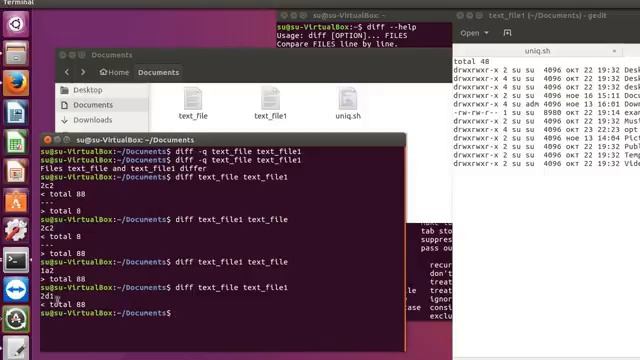640x360 pixels.
Task: Click the 'total 48' line in gedit
Action: pos(471,62)
